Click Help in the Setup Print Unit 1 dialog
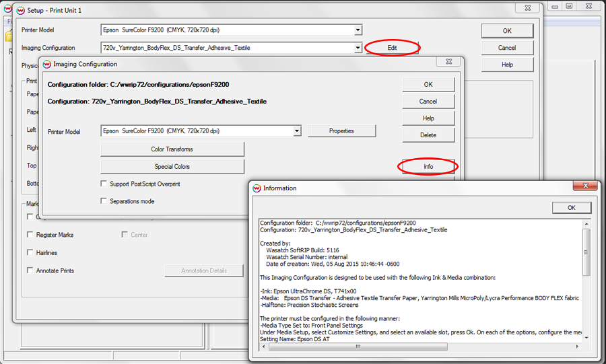 [x=507, y=65]
